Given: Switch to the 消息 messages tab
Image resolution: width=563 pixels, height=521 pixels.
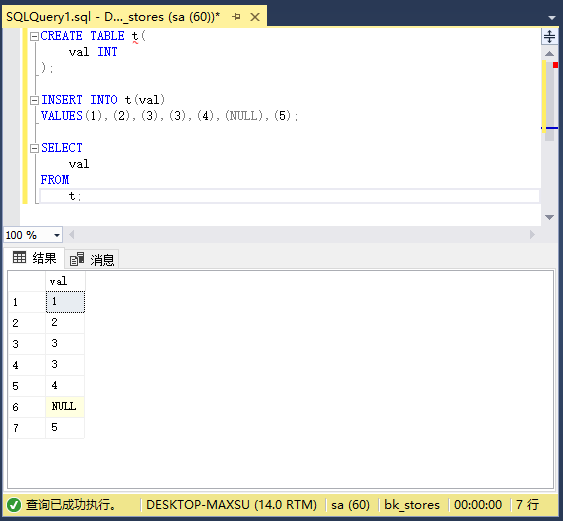Looking at the screenshot, I should point(92,259).
